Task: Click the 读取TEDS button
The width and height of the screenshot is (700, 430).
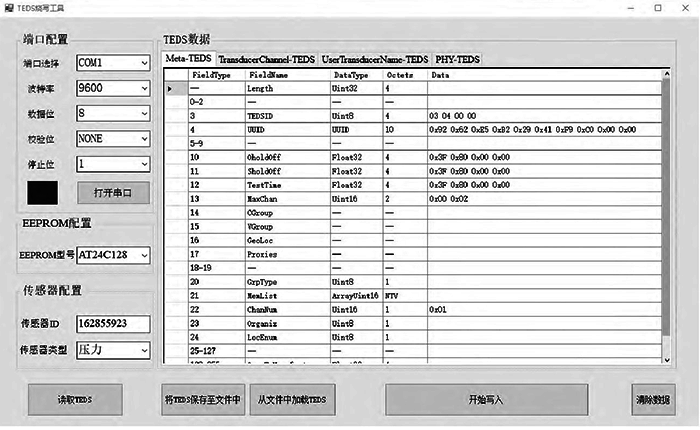Action: coord(74,399)
